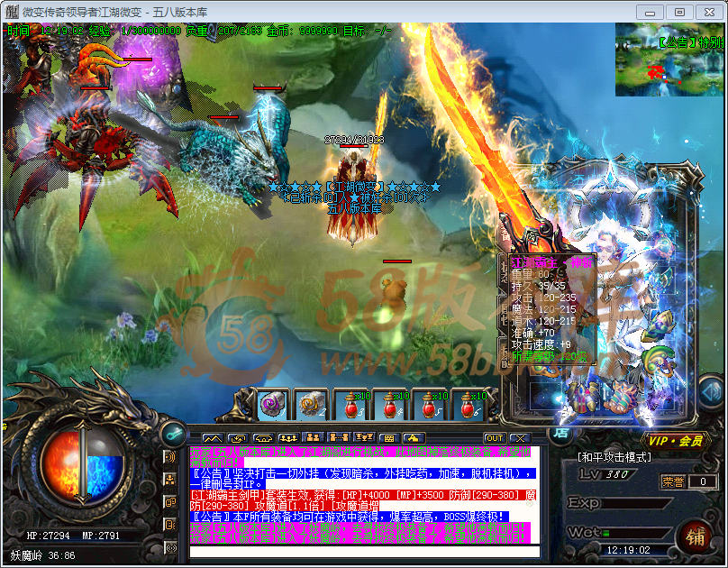Click the HP:27294 status text
Image resolution: width=728 pixels, height=568 pixels.
point(49,536)
